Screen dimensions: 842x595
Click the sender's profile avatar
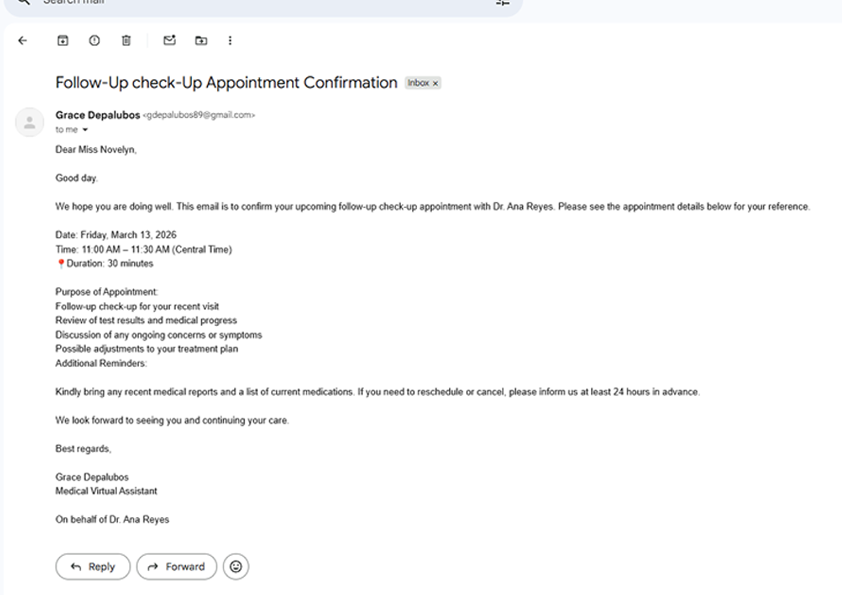click(30, 122)
